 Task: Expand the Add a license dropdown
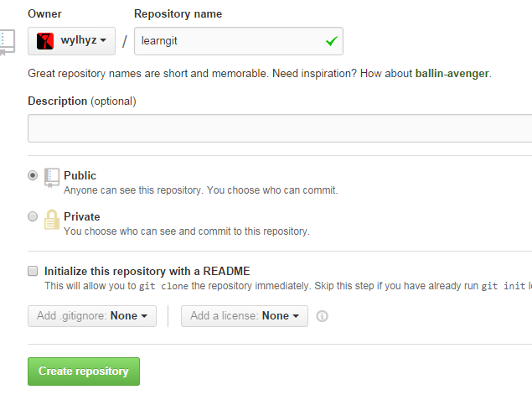pos(245,316)
